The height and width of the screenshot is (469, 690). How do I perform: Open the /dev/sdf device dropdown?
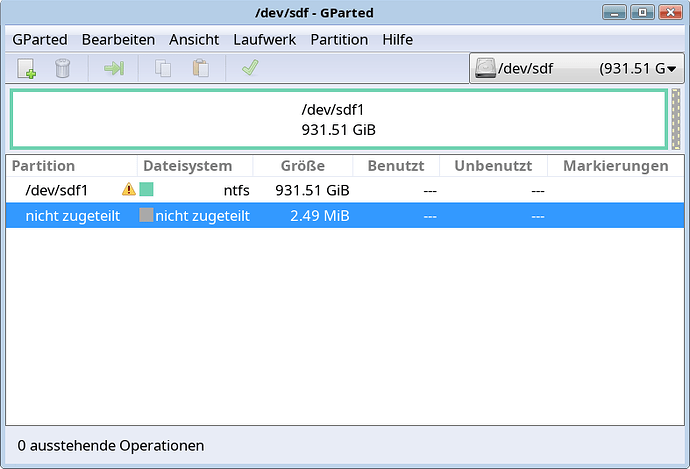577,68
